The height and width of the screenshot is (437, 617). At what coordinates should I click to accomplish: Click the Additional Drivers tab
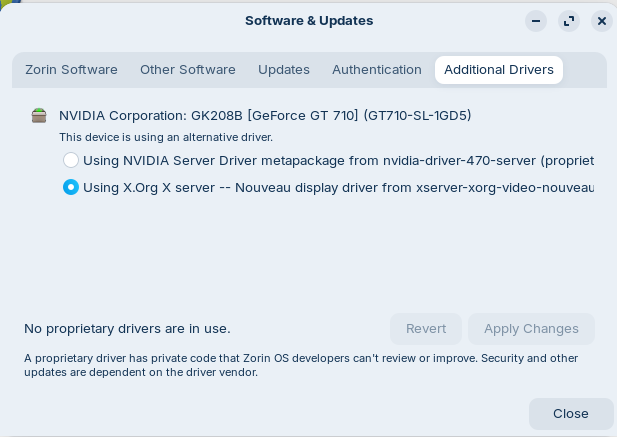coord(499,70)
